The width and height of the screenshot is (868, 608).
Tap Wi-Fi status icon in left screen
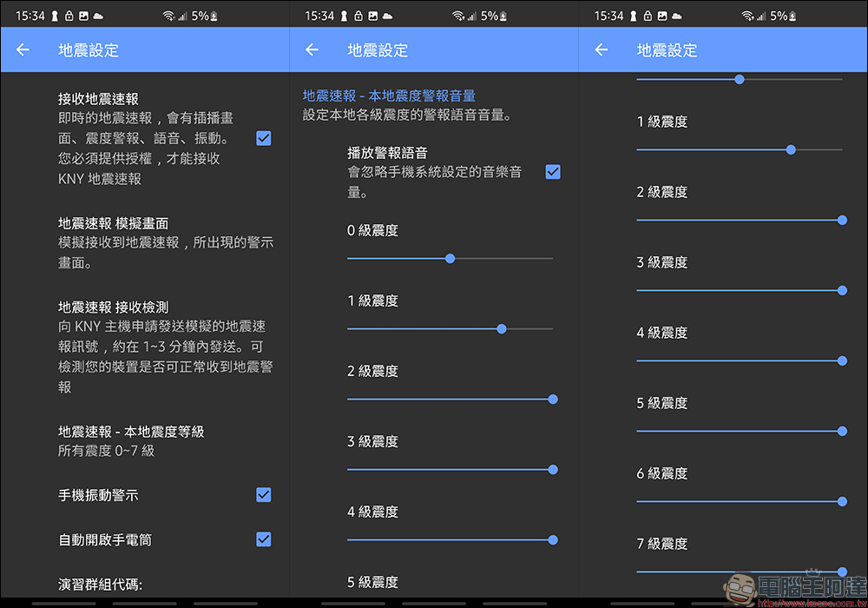click(x=168, y=16)
